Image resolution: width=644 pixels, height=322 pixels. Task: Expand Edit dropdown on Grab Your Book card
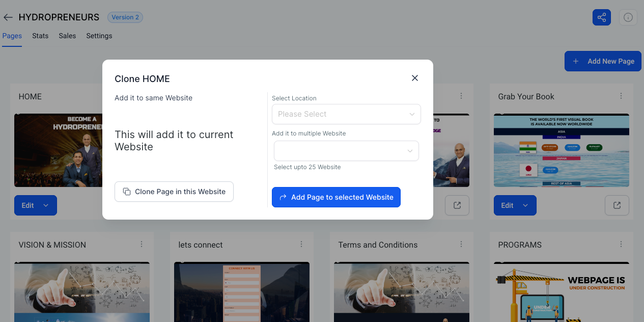(526, 205)
